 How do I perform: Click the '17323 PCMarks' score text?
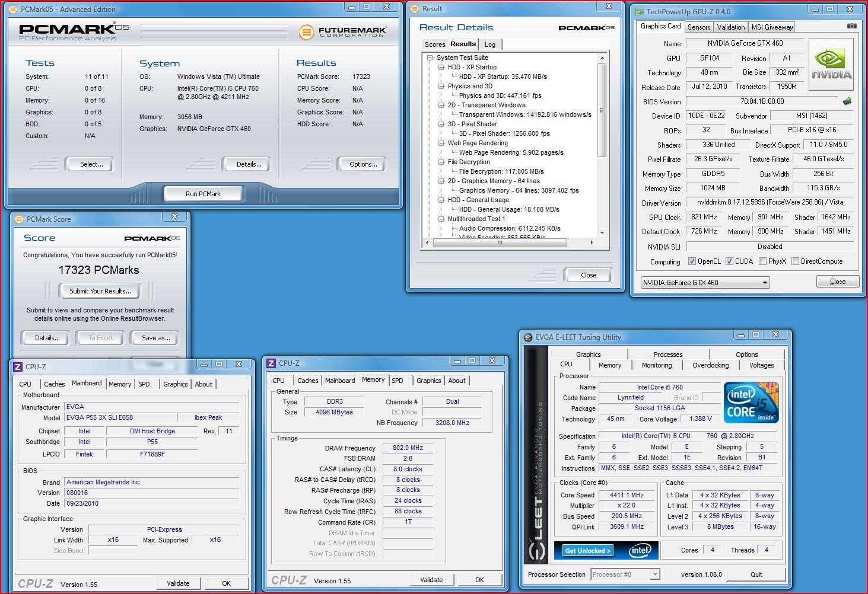98,270
